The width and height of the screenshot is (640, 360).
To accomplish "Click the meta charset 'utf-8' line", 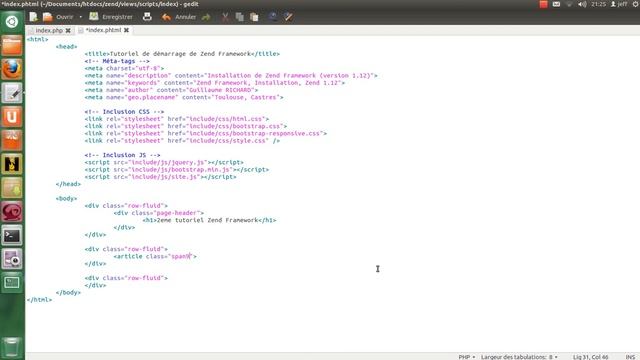I will tap(124, 68).
